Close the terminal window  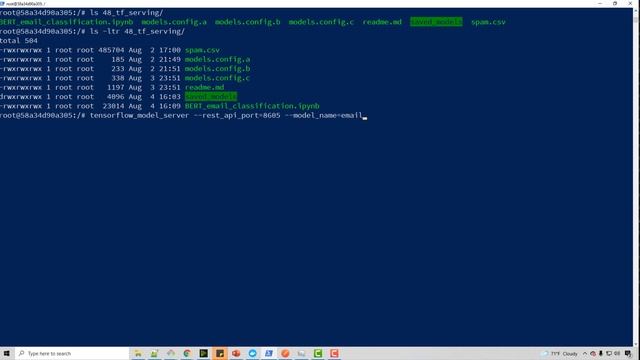[x=630, y=4]
